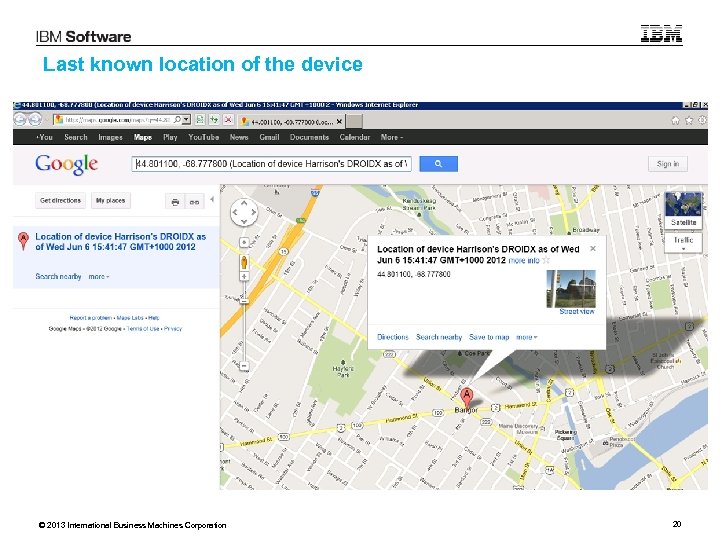Open Gmail in the Google bar
Screen dimensions: 720x540
269,137
